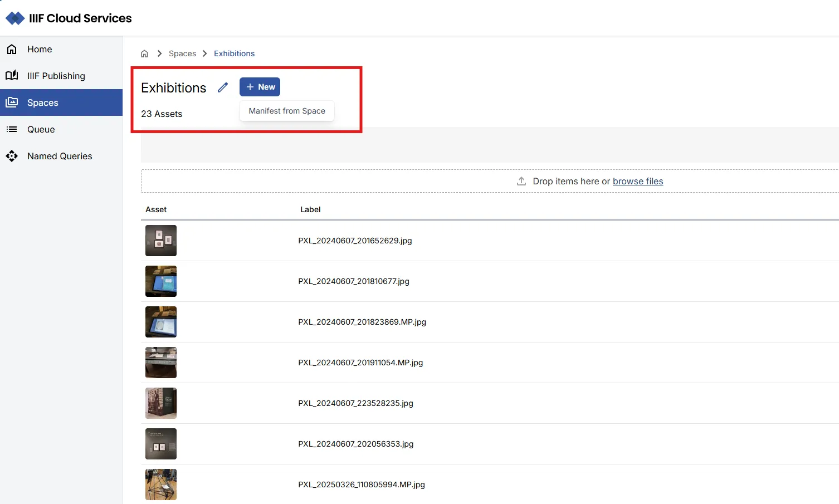Click the IIIF Cloud Services logo
Viewport: 839px width, 504px height.
click(x=69, y=18)
